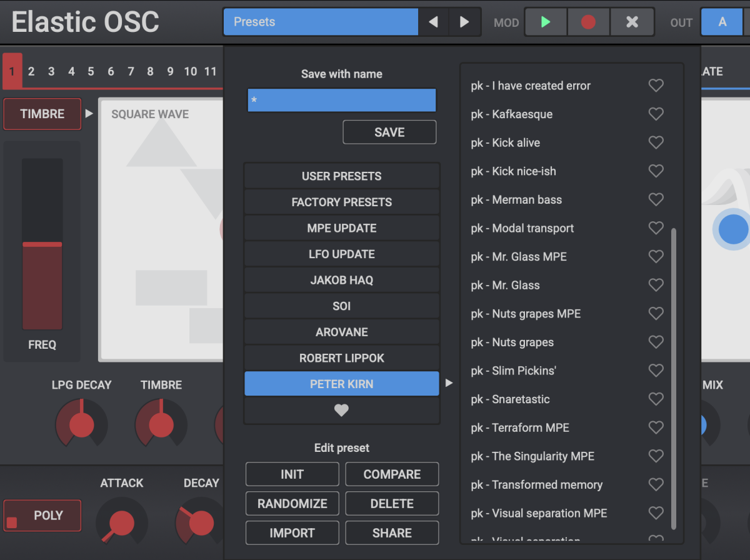
Task: Click the ATTACK knob
Action: click(121, 522)
